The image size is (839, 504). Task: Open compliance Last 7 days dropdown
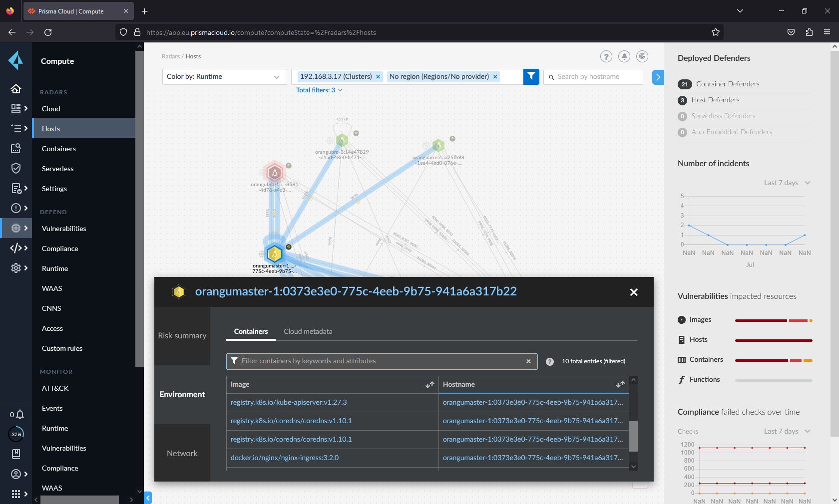[787, 431]
